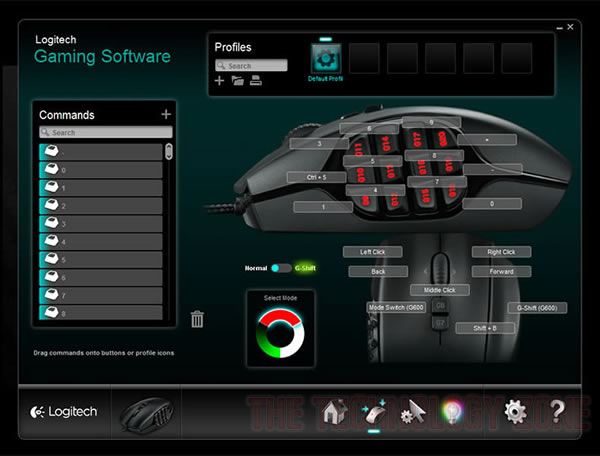Select the G600 mouse device icon
Image resolution: width=600 pixels, height=456 pixels.
pos(147,415)
